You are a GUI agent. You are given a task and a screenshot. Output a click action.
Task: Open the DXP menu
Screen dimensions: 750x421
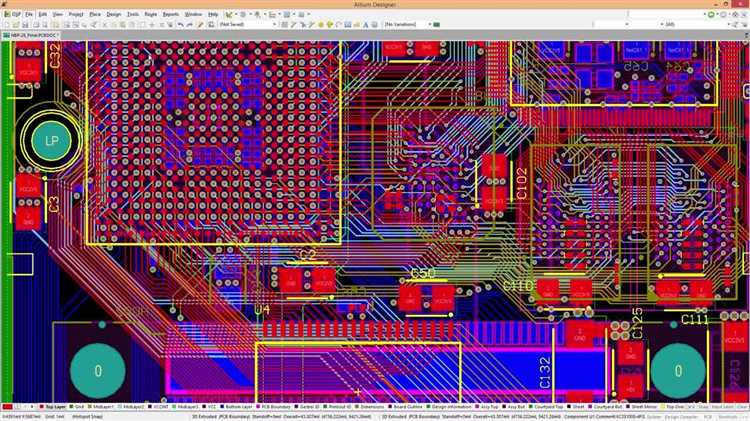(13, 14)
